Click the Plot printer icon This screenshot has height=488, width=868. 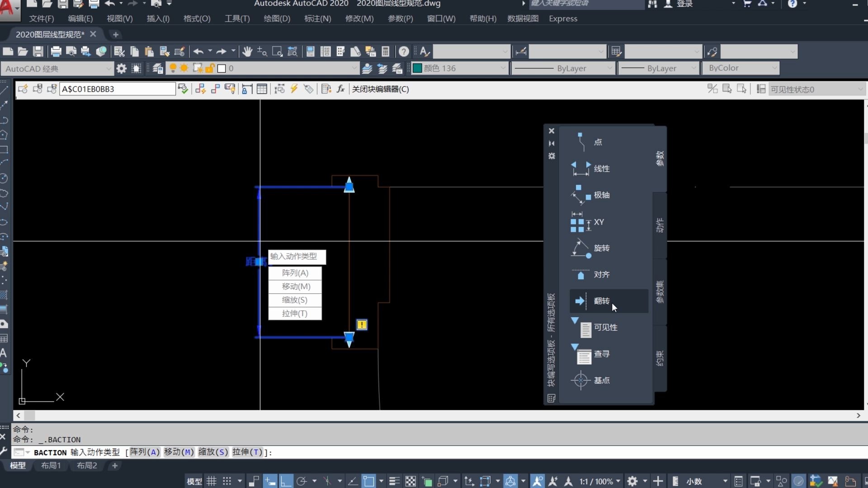[56, 52]
